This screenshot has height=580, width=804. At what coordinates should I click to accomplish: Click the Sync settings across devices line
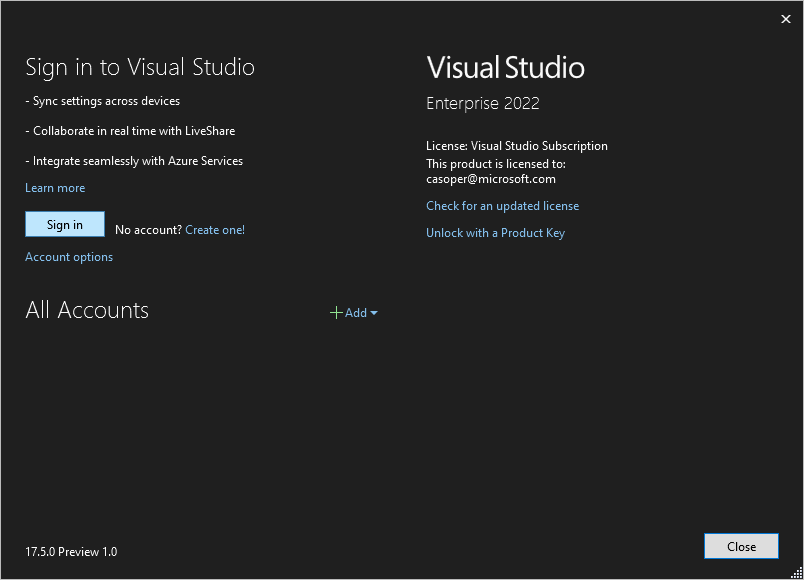pyautogui.click(x=103, y=101)
